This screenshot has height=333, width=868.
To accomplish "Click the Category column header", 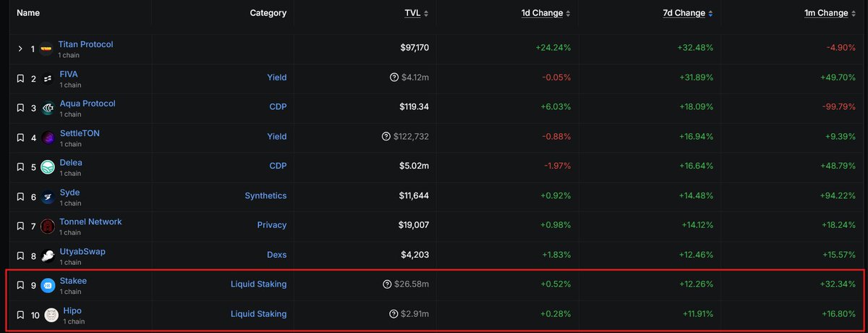I will click(x=268, y=13).
